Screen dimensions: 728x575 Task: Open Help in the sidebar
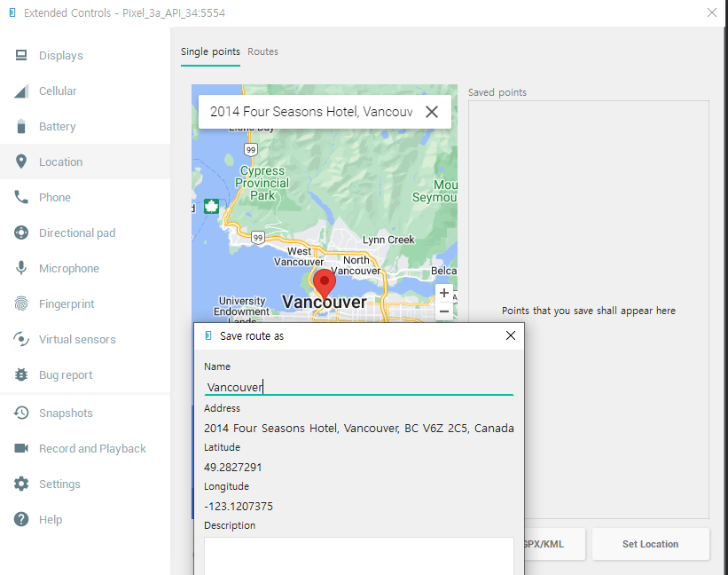pos(85,519)
